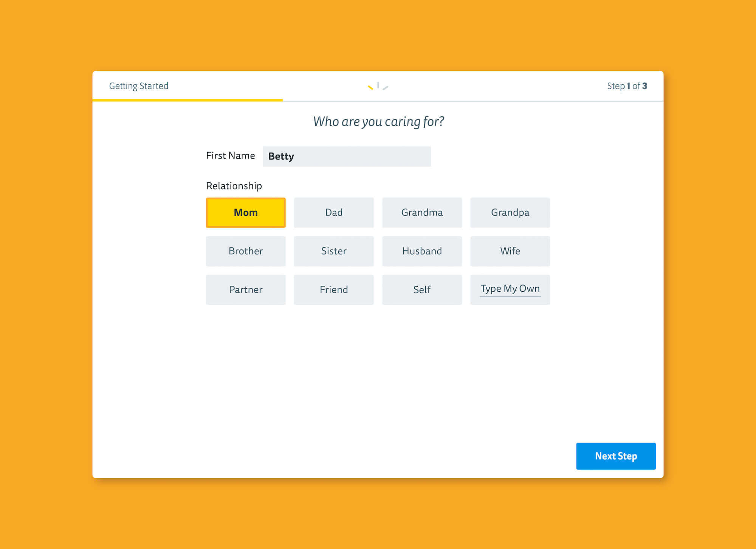The height and width of the screenshot is (549, 756).
Task: Click the yellow progress bar under header
Action: click(187, 100)
